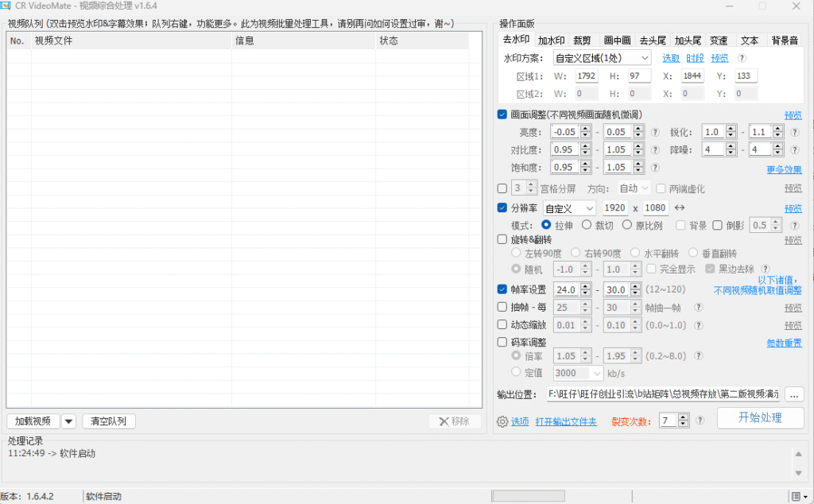
Task: Click the 输出位置 path field
Action: tap(664, 394)
